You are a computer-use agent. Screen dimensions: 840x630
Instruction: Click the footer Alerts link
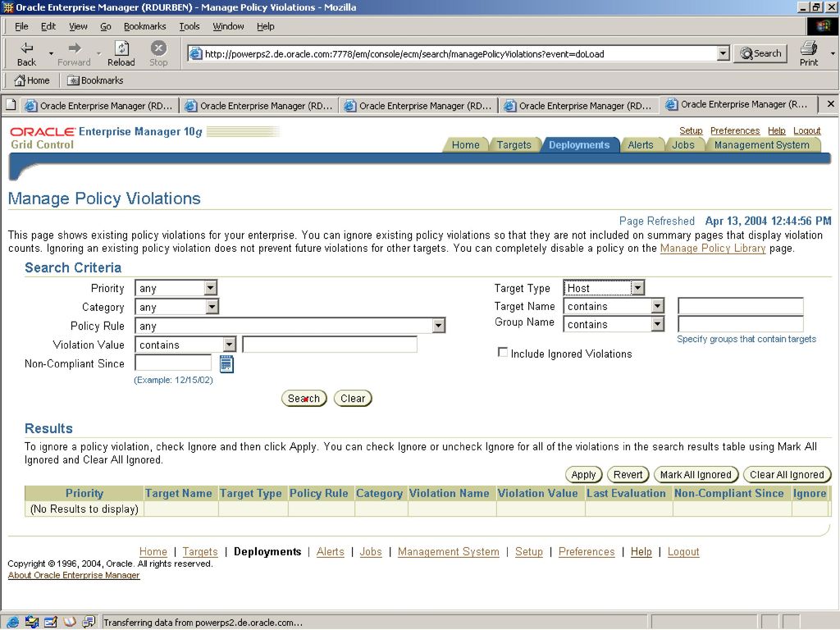330,552
